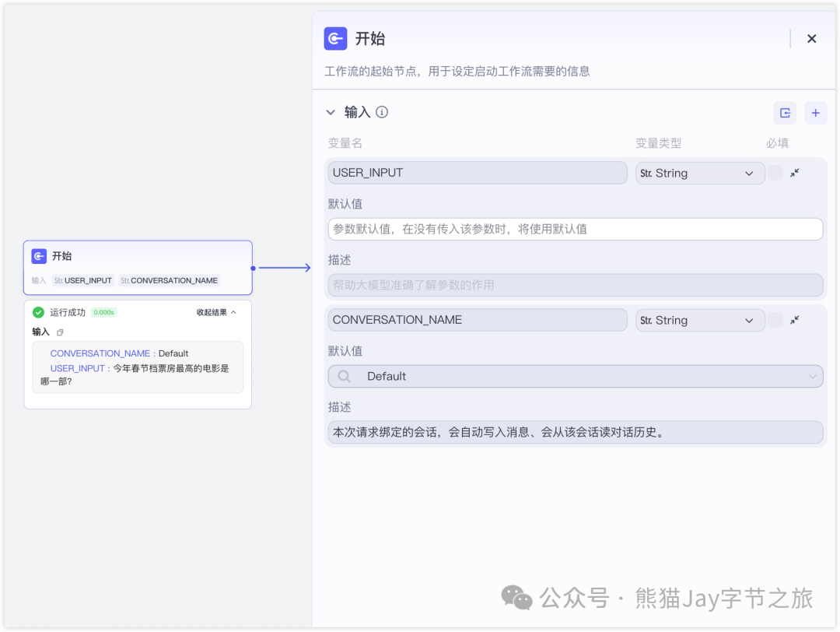Click the CONVERSATION_NAME description field

click(575, 432)
